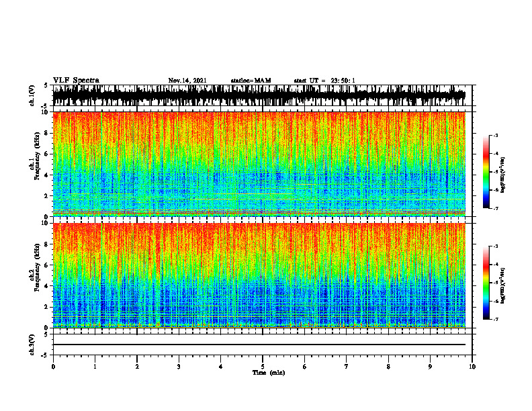Click the "start UT = 23:50:1" header text
The height and width of the screenshot is (411, 532).
coord(324,81)
